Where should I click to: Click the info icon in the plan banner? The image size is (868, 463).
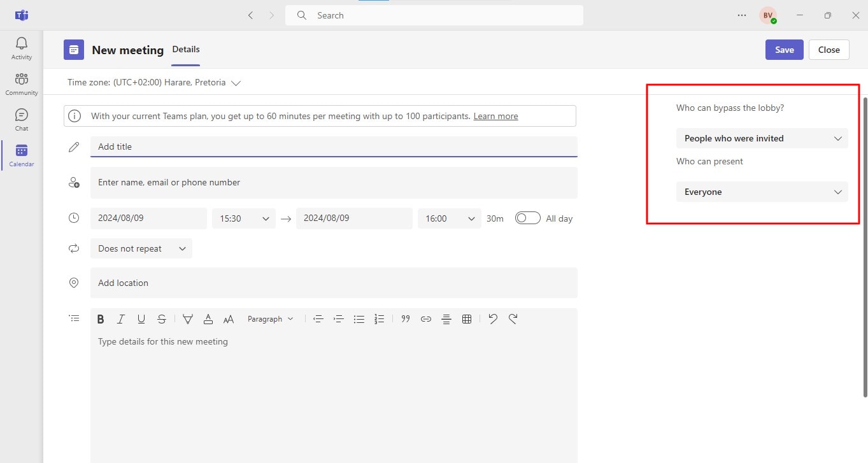75,116
